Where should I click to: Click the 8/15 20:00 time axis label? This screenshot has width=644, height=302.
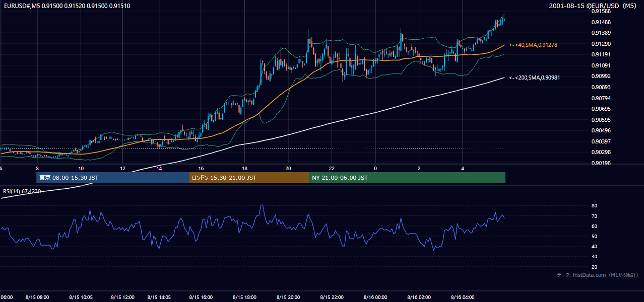pyautogui.click(x=288, y=297)
